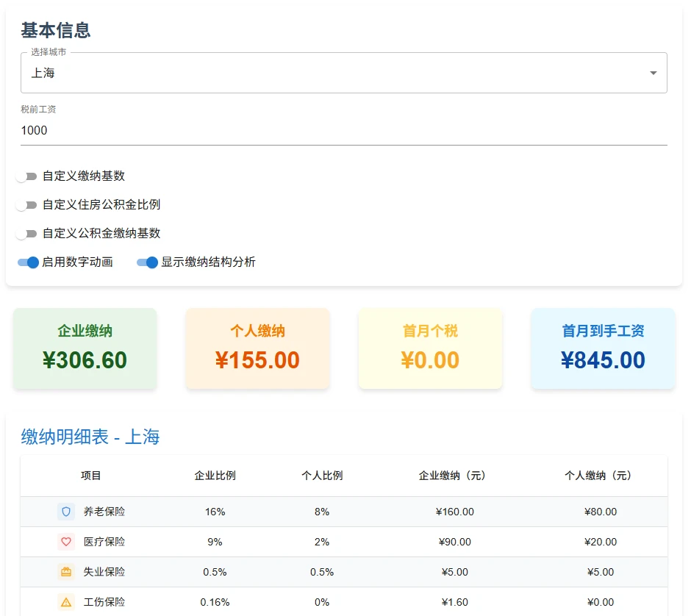The width and height of the screenshot is (691, 616).
Task: Click the 企业比例 column header
Action: tap(215, 476)
